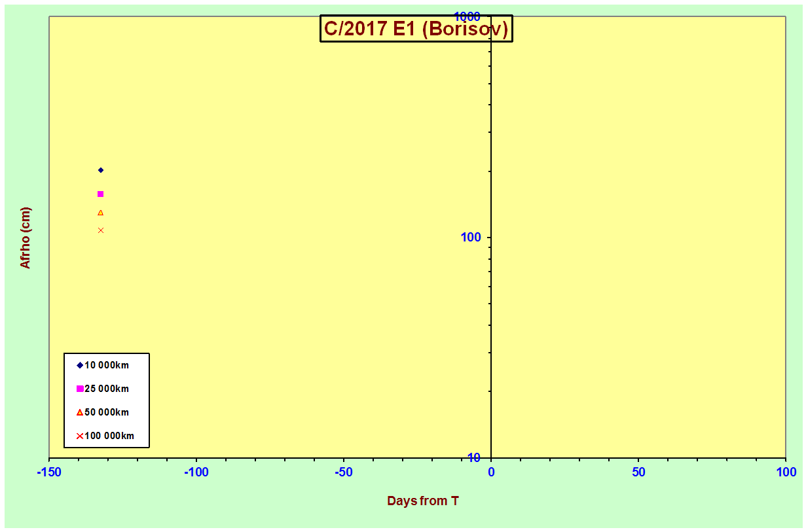Select the 25 000km legend label

pyautogui.click(x=107, y=389)
